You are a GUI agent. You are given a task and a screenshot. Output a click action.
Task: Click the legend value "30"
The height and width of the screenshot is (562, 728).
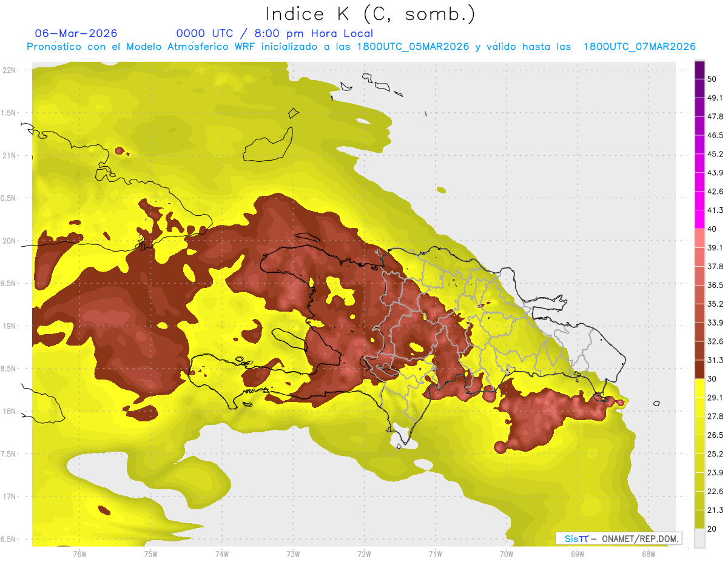712,379
